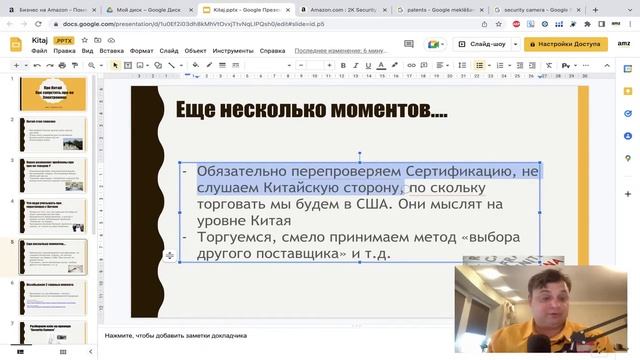
Task: Open the Вставка menu
Action: [111, 51]
